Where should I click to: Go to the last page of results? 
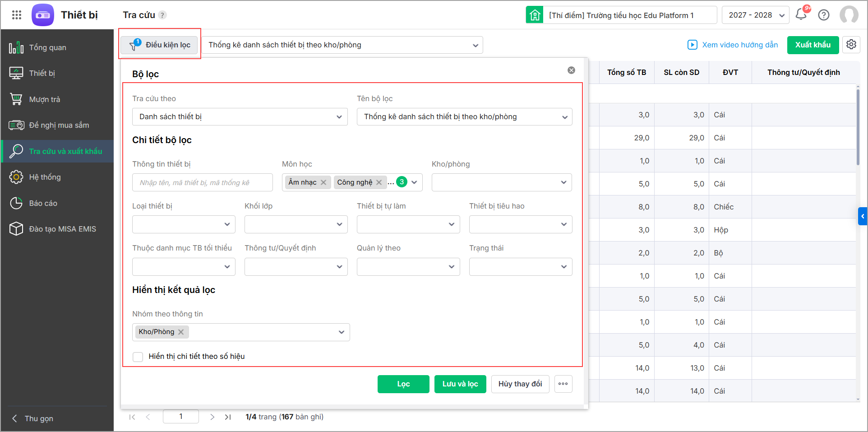[x=228, y=417]
